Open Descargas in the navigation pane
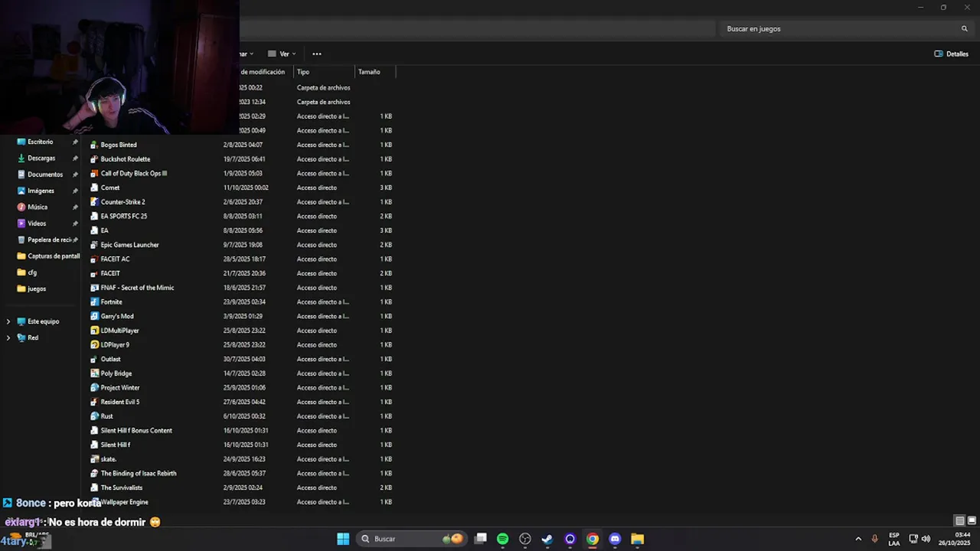 (41, 158)
